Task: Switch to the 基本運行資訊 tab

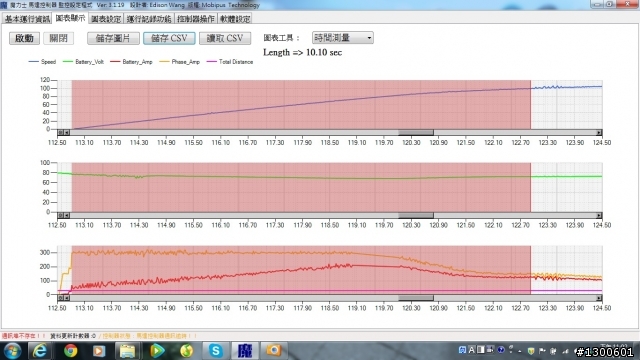Action: point(27,19)
